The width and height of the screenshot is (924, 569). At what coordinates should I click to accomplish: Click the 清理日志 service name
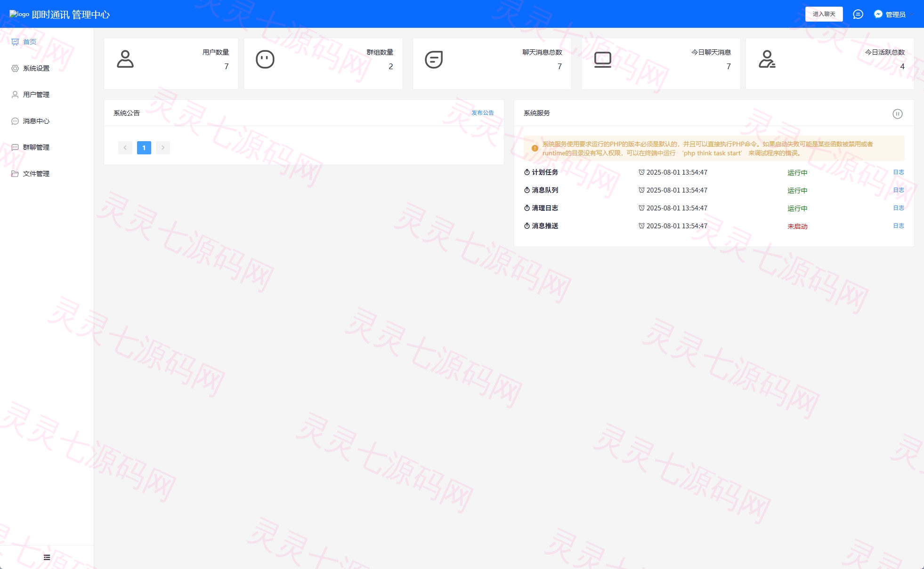tap(545, 208)
